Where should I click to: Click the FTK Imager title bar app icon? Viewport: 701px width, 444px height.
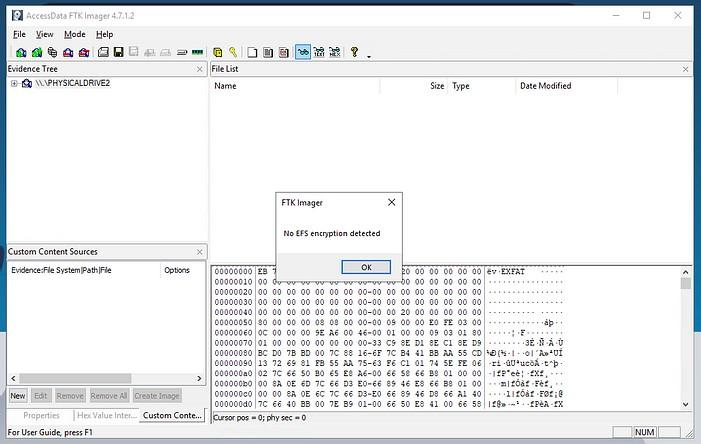coord(17,16)
